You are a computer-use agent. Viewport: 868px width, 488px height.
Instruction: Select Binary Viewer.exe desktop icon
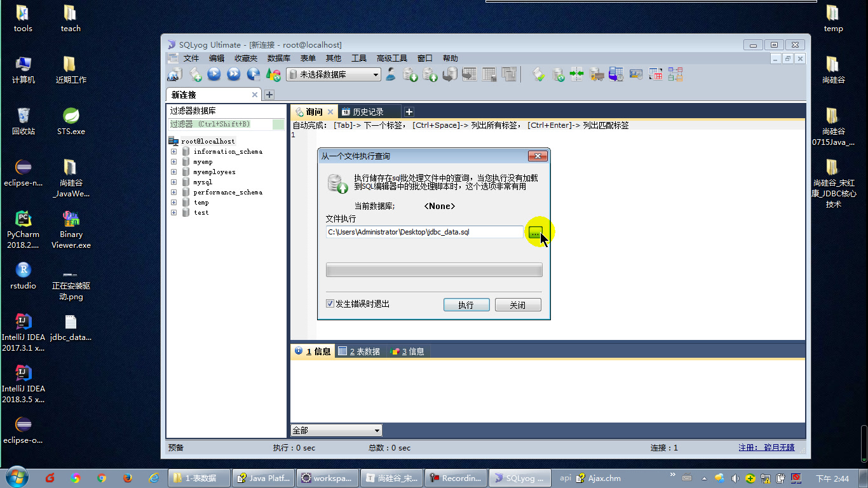pyautogui.click(x=71, y=229)
